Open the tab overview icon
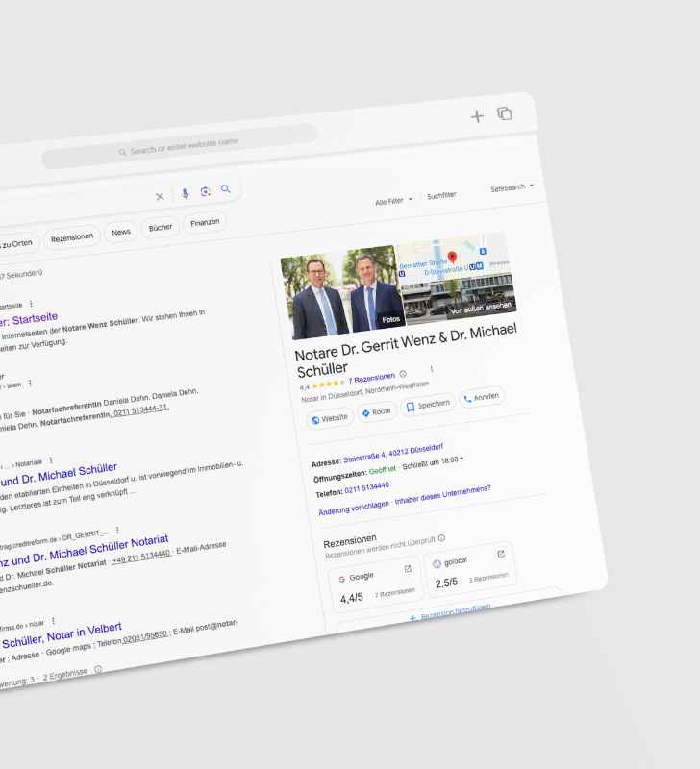The image size is (700, 769). (x=505, y=113)
